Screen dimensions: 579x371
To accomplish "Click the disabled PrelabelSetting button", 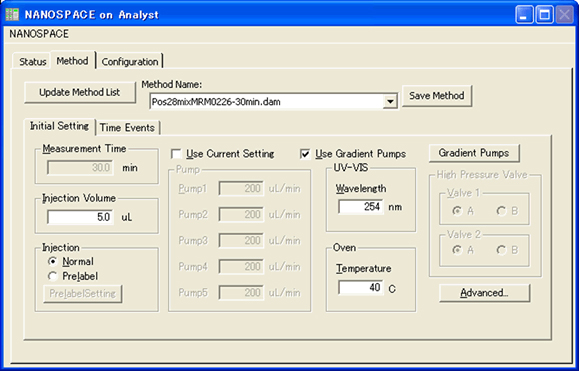I will pos(83,294).
